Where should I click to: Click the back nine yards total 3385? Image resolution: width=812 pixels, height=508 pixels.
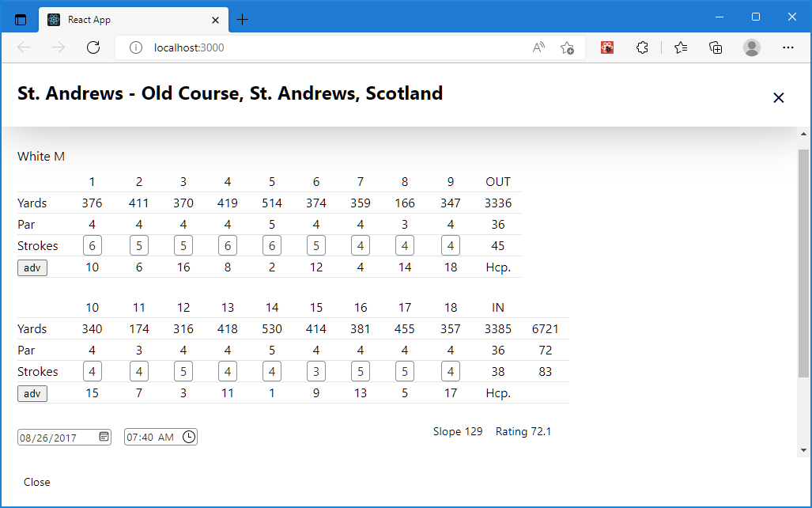(x=497, y=329)
